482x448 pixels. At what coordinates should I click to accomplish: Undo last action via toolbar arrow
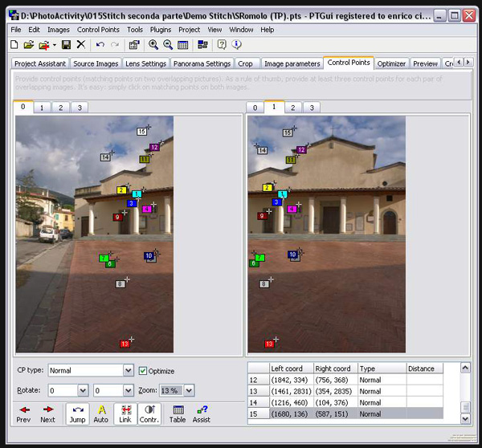[x=100, y=45]
